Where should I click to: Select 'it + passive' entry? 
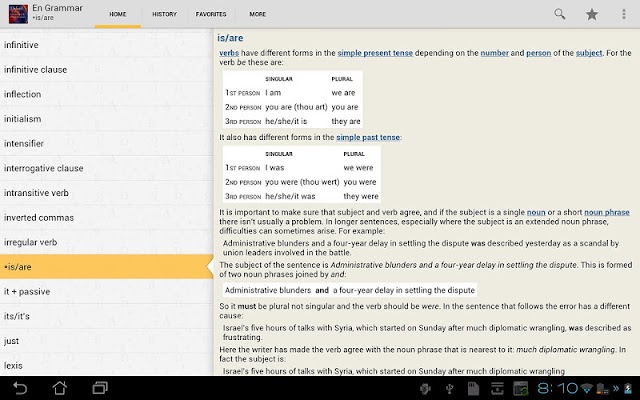[x=106, y=291]
